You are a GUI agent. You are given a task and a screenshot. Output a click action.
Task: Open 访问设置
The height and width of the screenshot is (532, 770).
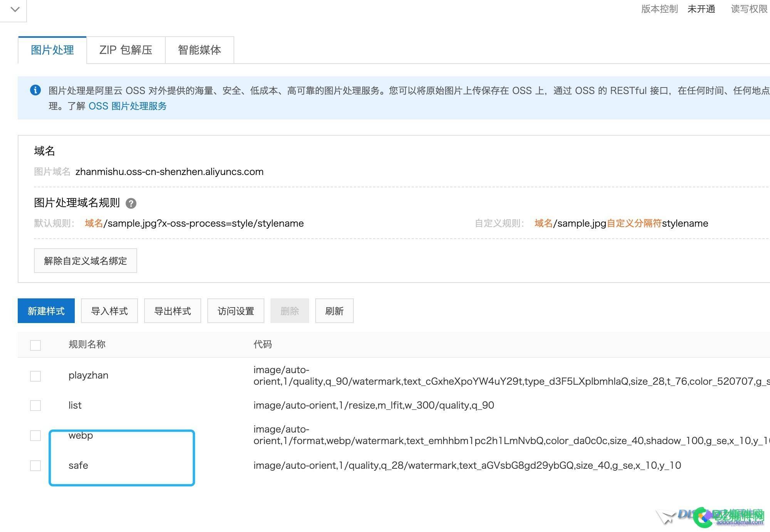235,311
